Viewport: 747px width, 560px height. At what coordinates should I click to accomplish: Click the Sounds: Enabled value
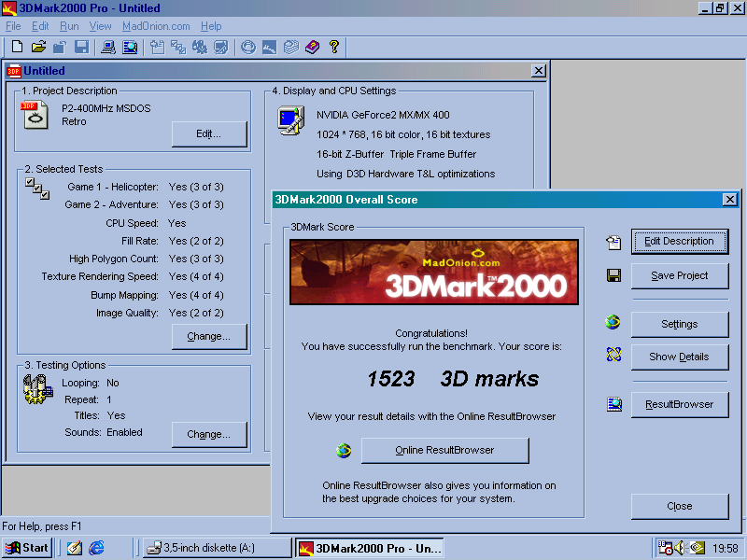point(124,432)
